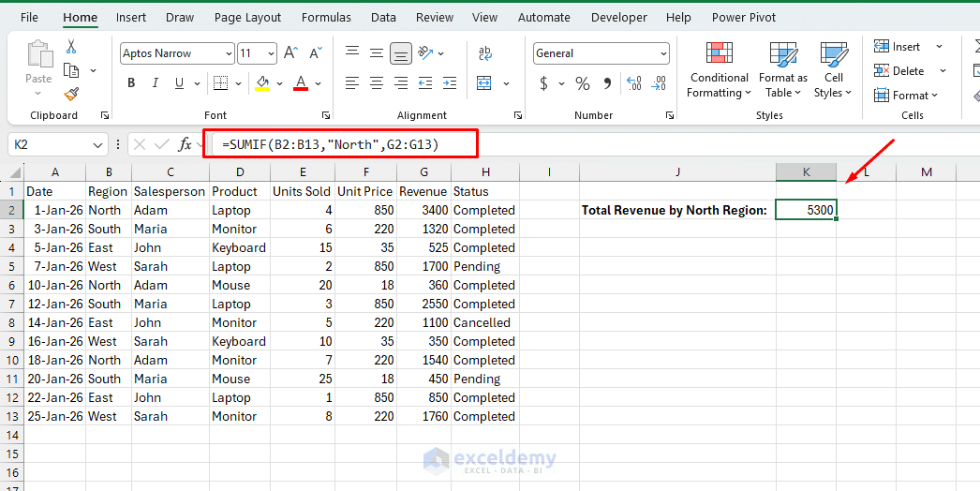
Task: Align text right in the cell
Action: point(401,82)
